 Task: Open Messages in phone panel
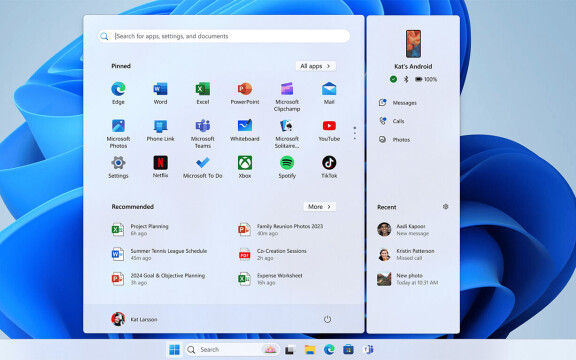(x=397, y=102)
